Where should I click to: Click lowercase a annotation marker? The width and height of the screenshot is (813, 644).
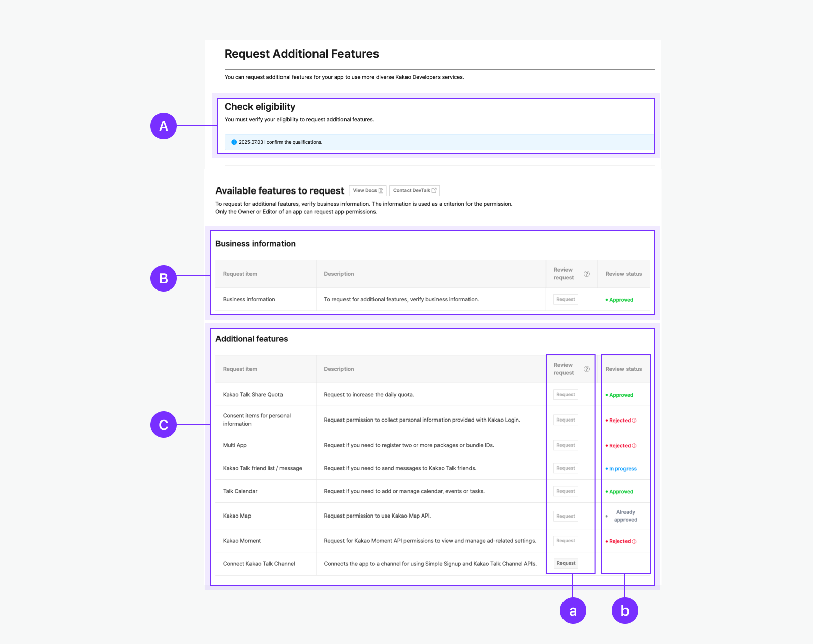tap(573, 610)
